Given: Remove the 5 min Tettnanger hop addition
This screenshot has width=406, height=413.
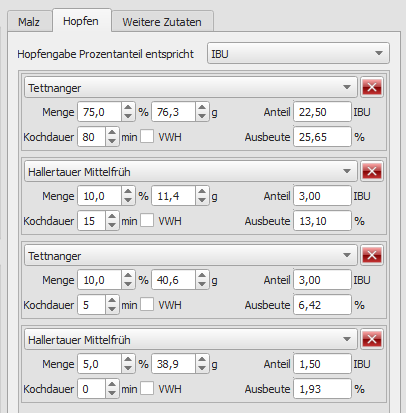Looking at the screenshot, I should click(372, 255).
